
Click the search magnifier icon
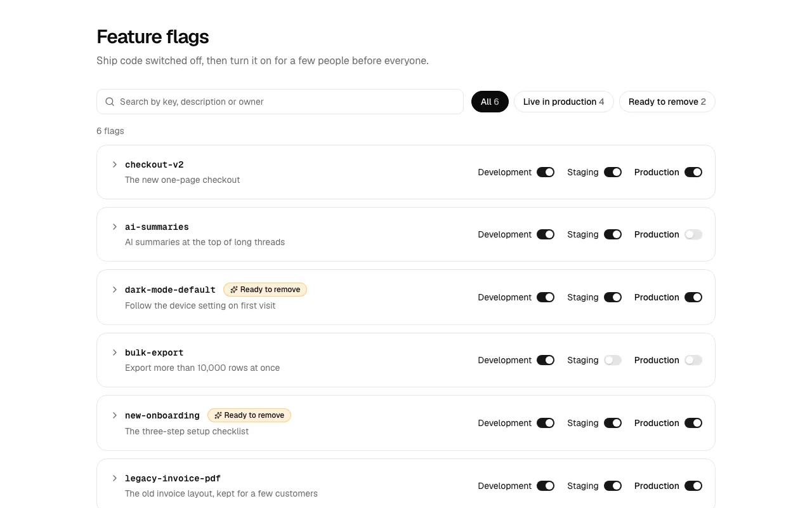110,102
